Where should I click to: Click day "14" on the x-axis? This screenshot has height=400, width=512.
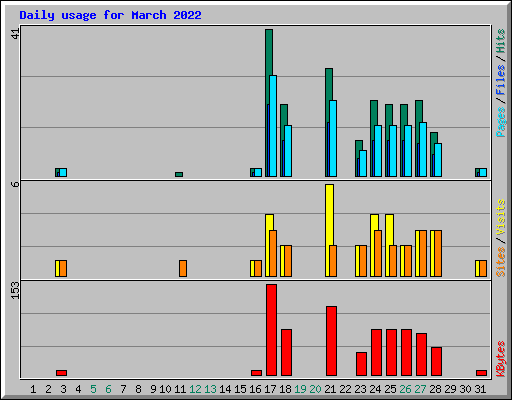tap(225, 389)
